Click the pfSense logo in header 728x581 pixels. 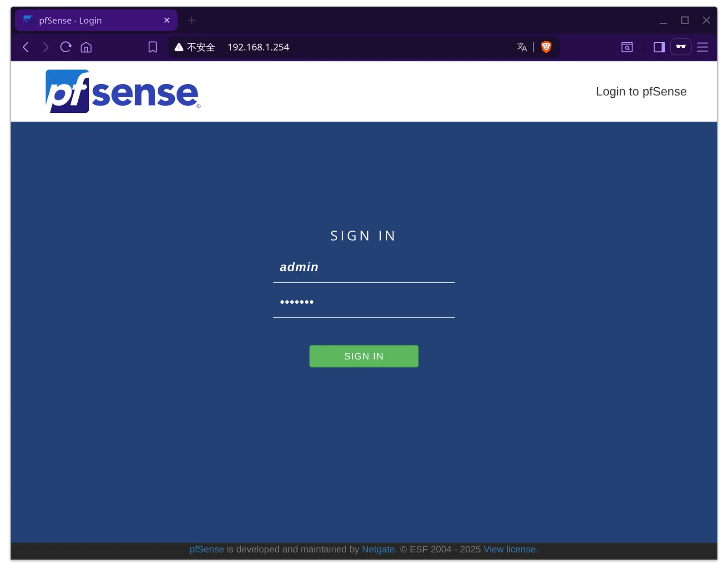coord(123,91)
